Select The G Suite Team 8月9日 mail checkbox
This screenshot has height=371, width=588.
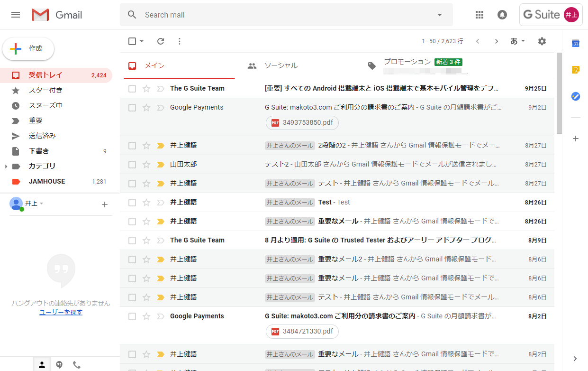click(132, 241)
